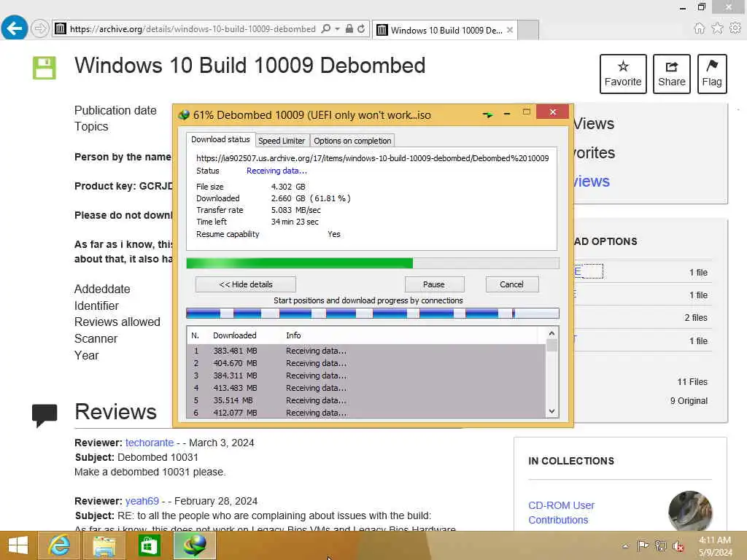Click the Share button on archive page
747x560 pixels.
(671, 74)
